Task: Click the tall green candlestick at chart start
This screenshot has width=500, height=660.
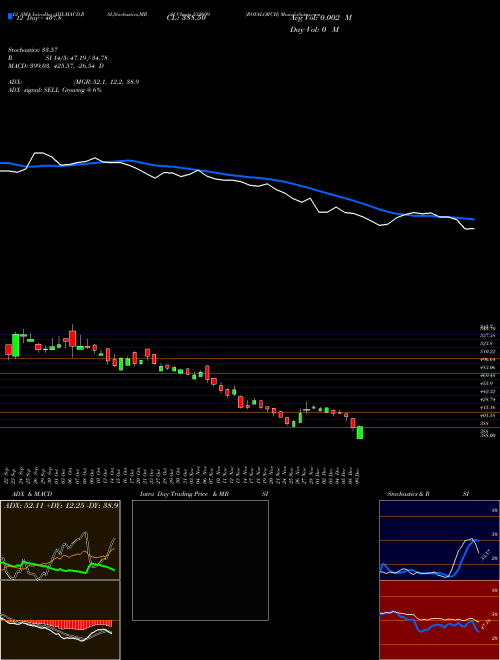Action: pos(16,345)
